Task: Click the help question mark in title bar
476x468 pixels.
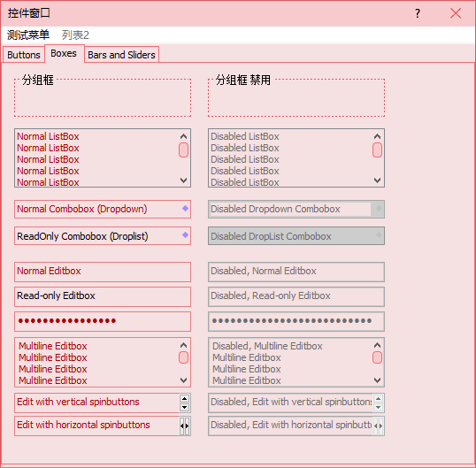Action: pyautogui.click(x=418, y=13)
